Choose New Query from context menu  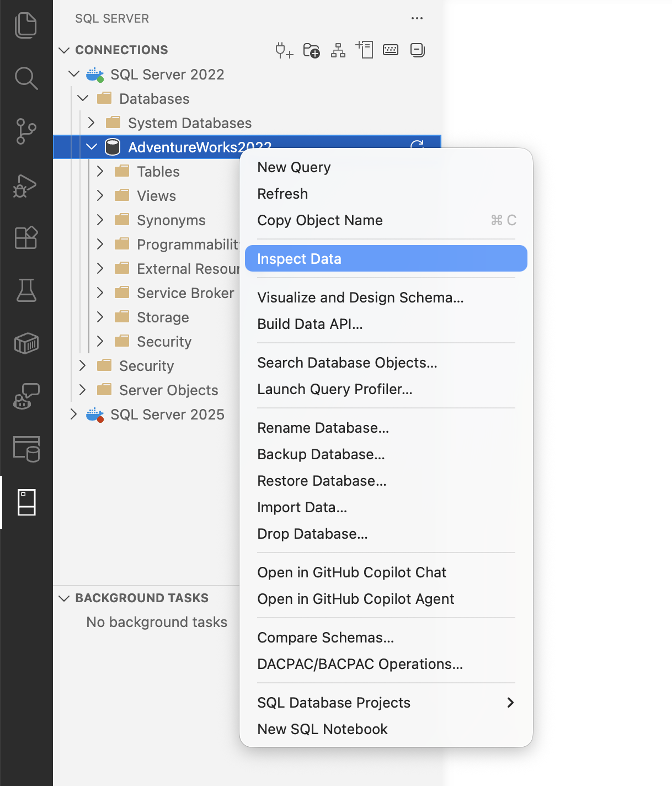386,167
